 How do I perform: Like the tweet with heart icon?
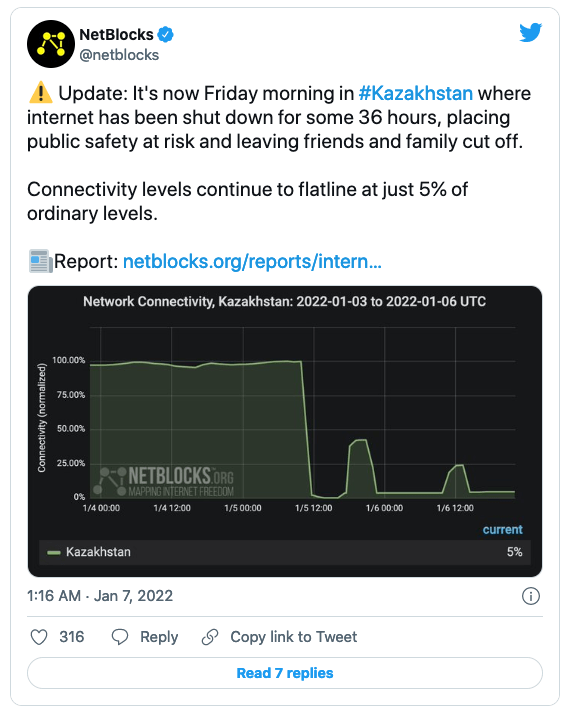point(39,637)
